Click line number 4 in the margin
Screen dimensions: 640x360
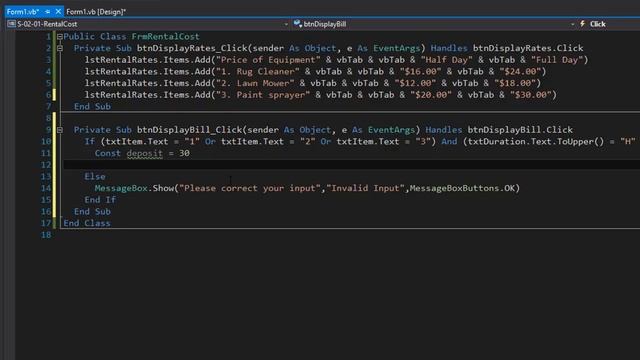coord(49,71)
